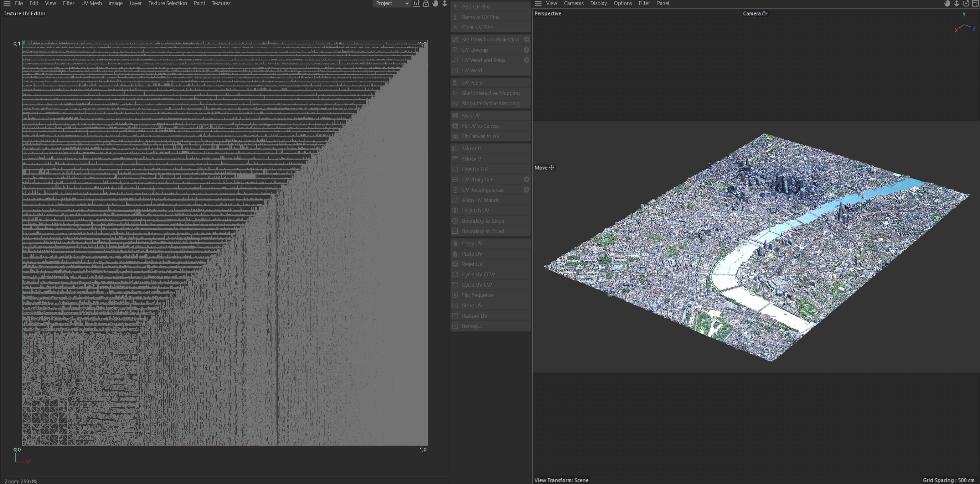Click Fit UV to Canvas
The image size is (980, 484).
point(490,126)
